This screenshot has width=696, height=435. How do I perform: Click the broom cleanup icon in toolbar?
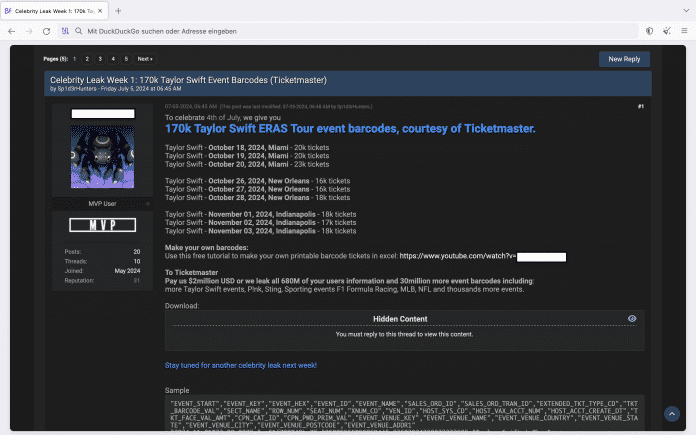[x=667, y=31]
